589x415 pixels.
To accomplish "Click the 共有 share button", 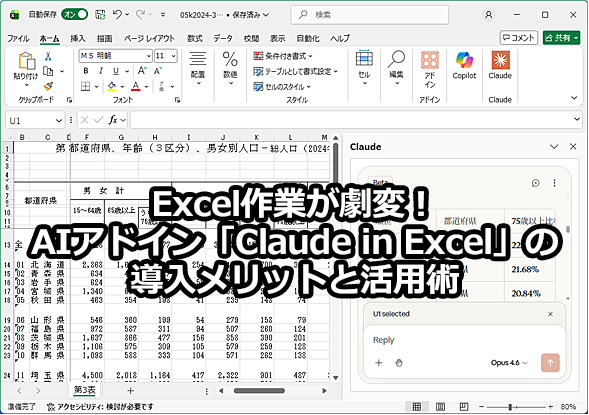I will pos(561,38).
